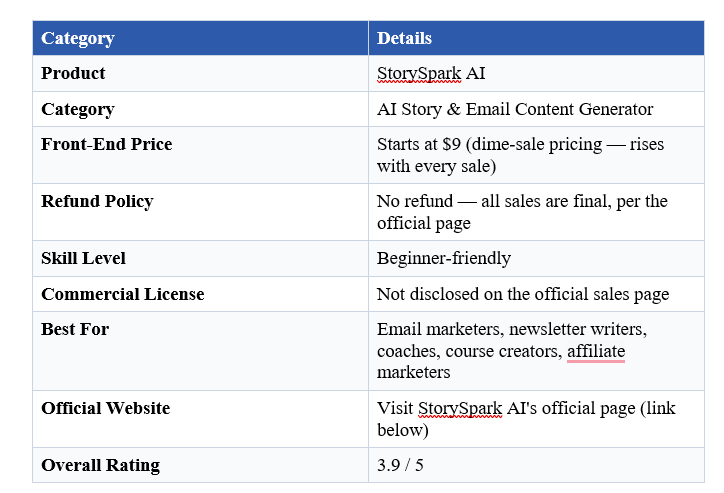Click the 'Details' header cell
The width and height of the screenshot is (724, 493).
click(536, 38)
